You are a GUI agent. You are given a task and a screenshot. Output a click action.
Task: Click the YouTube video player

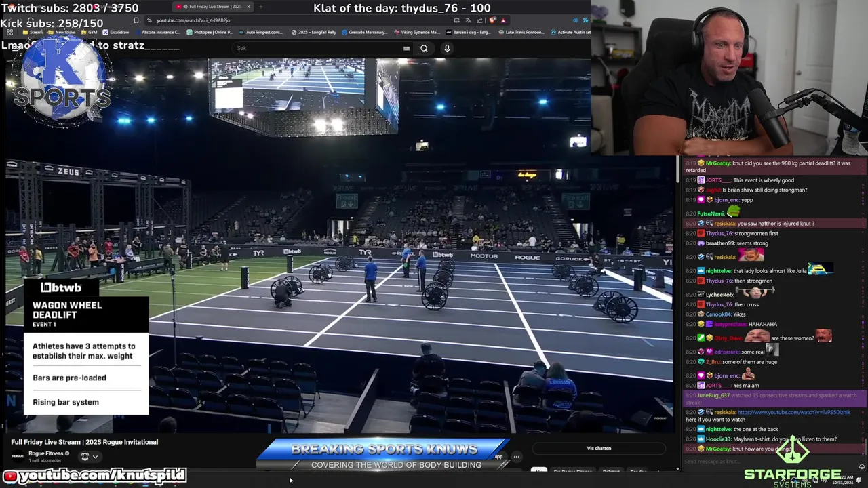coord(339,245)
